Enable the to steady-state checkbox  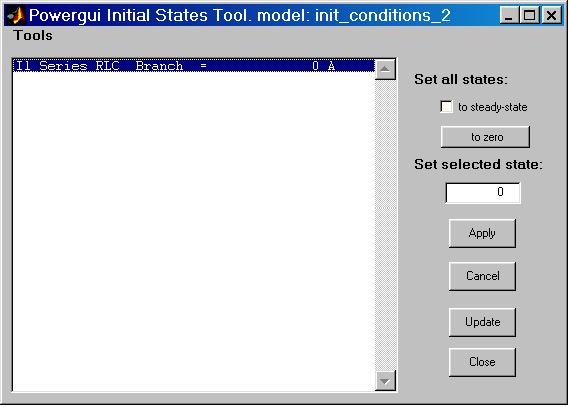point(446,107)
